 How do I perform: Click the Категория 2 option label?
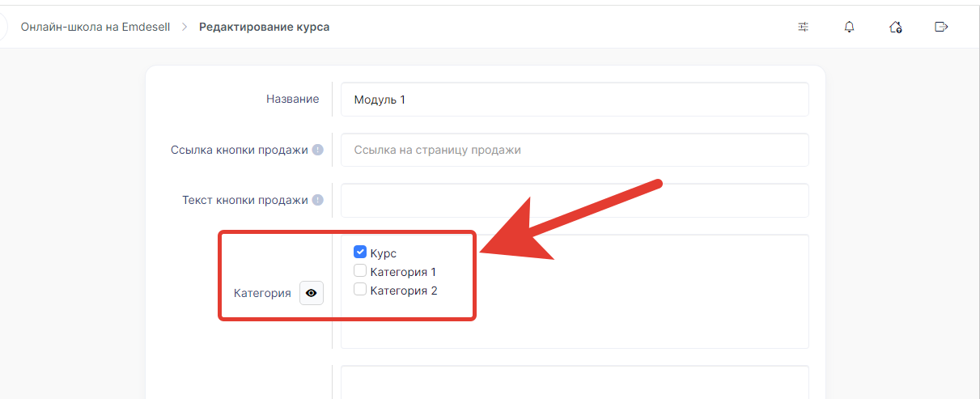[x=404, y=291]
